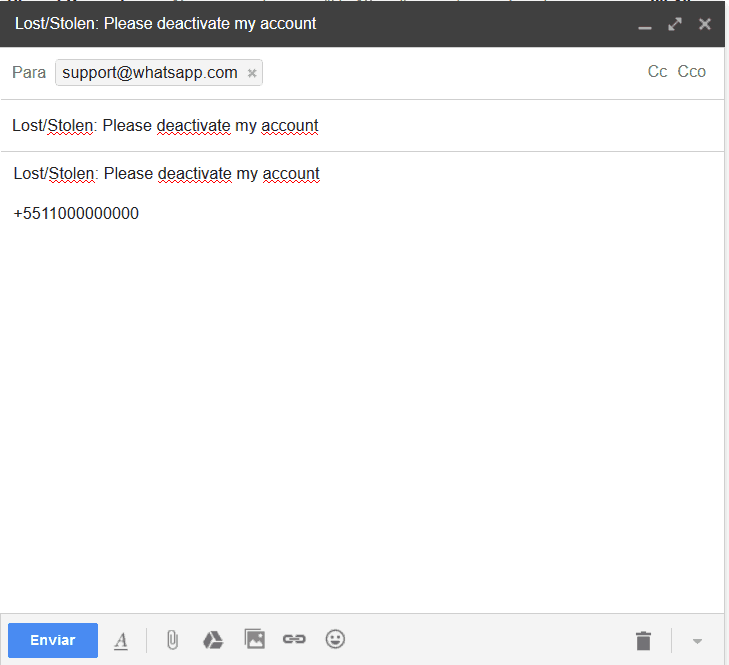The height and width of the screenshot is (665, 729).
Task: Click the subject line field
Action: [363, 126]
